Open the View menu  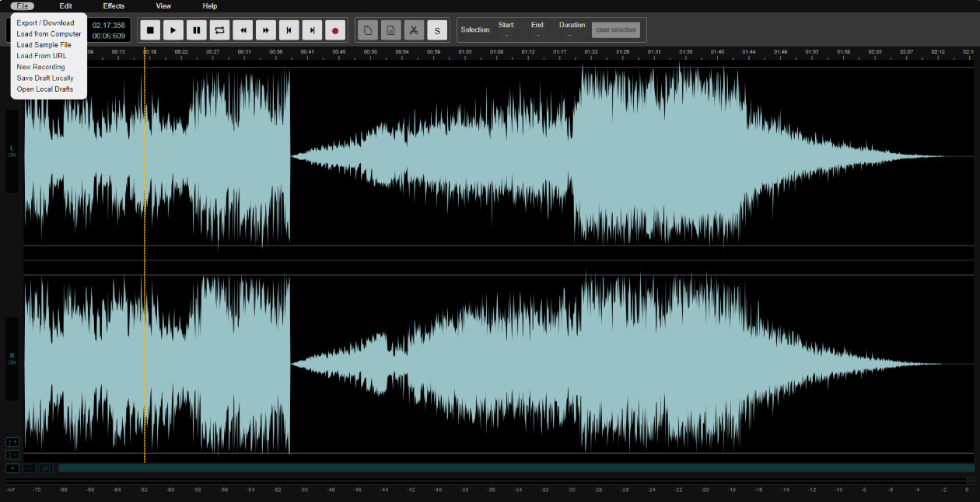coord(163,6)
